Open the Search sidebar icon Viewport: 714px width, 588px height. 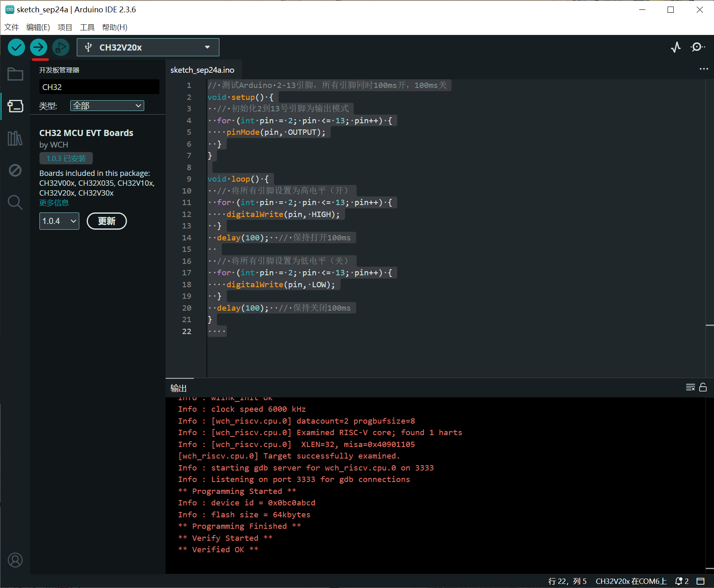point(15,202)
